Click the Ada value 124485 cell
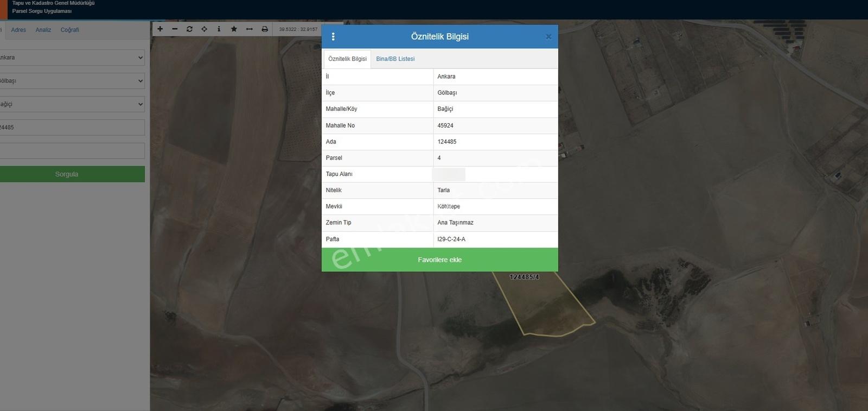 (496, 142)
